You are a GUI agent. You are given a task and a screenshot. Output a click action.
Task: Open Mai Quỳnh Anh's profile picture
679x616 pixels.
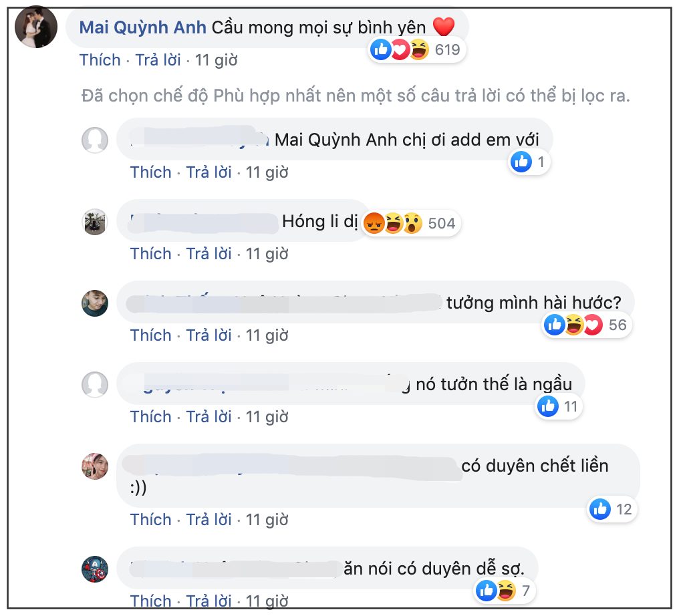pos(36,27)
